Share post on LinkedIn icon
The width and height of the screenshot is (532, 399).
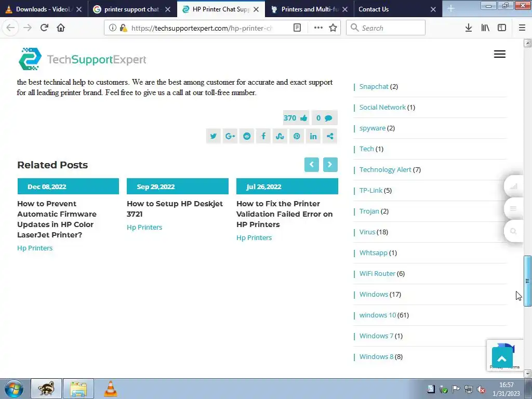[313, 136]
